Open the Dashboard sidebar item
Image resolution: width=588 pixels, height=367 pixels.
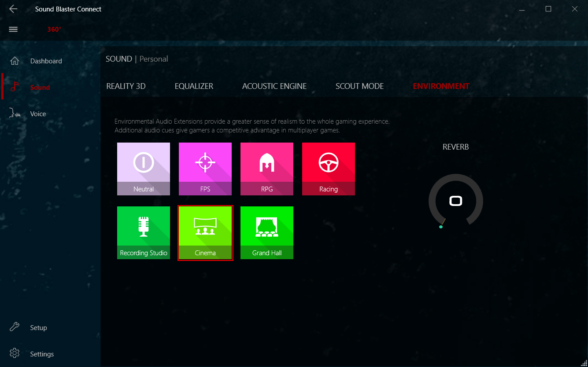pos(46,61)
